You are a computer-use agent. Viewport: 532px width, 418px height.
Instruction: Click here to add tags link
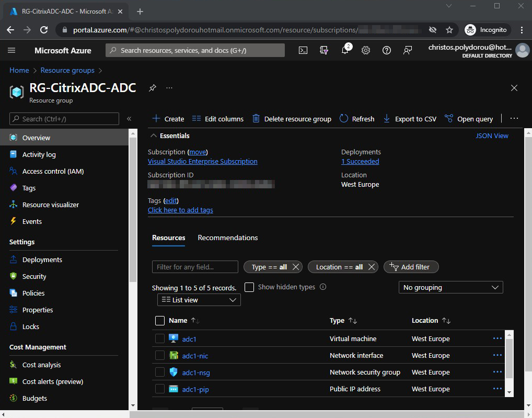(x=180, y=210)
